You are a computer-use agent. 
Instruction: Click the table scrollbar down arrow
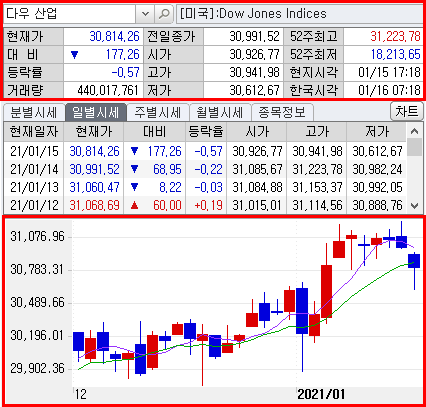[x=414, y=206]
